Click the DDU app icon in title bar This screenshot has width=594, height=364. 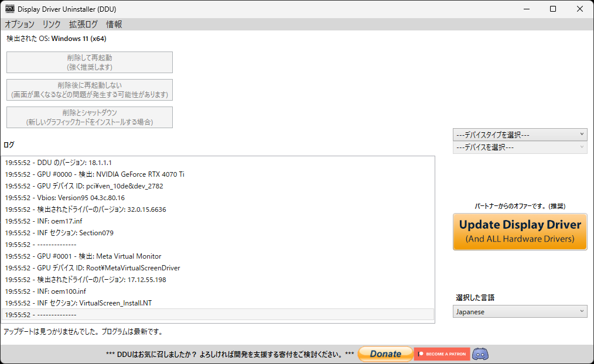9,9
